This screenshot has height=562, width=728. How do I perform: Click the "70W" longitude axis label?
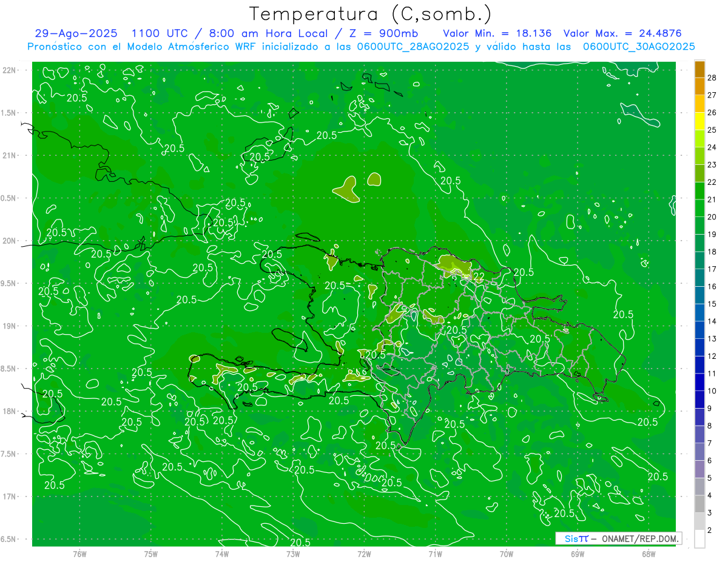[x=507, y=554]
